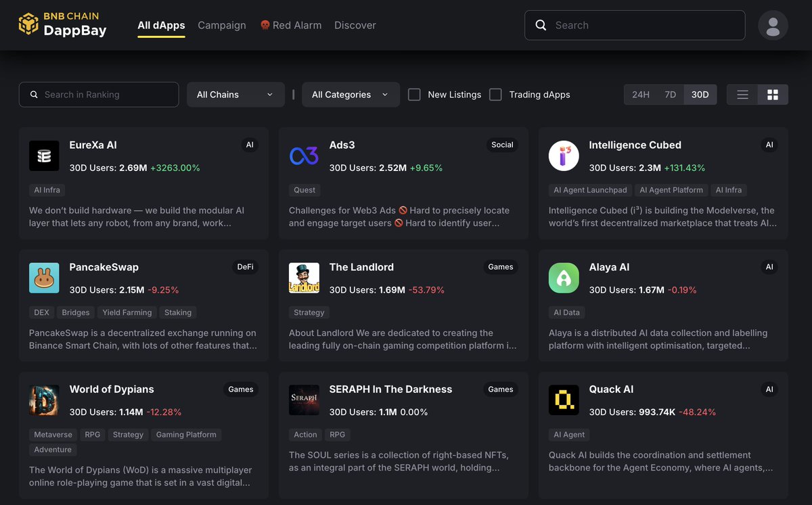This screenshot has height=505, width=812.
Task: Click the Staking tag on PancakeSwap
Action: 178,312
